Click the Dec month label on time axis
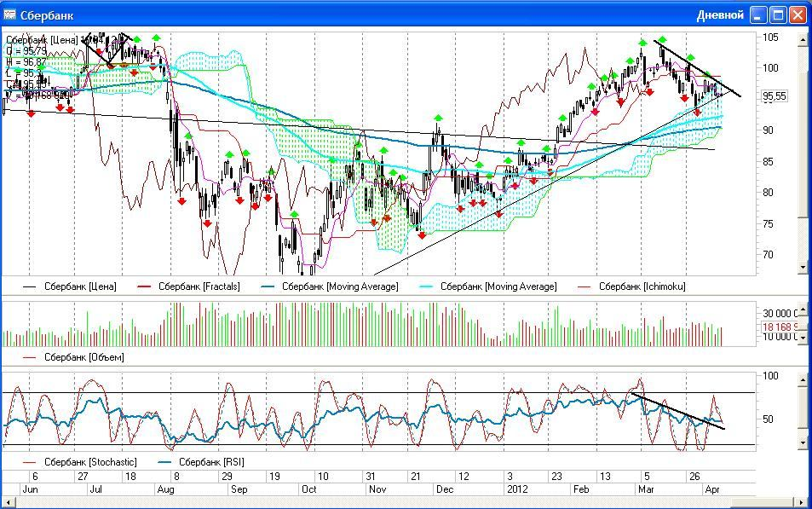Screen dimensions: 812x509 click(x=444, y=489)
